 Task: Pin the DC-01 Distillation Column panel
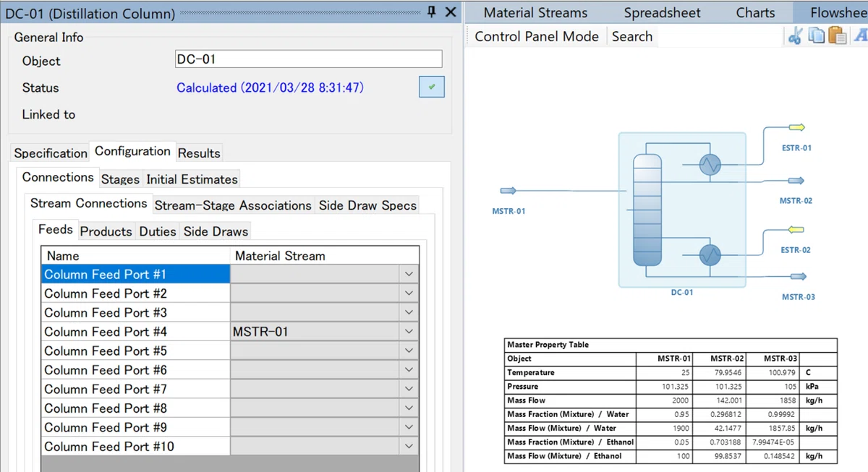point(432,12)
